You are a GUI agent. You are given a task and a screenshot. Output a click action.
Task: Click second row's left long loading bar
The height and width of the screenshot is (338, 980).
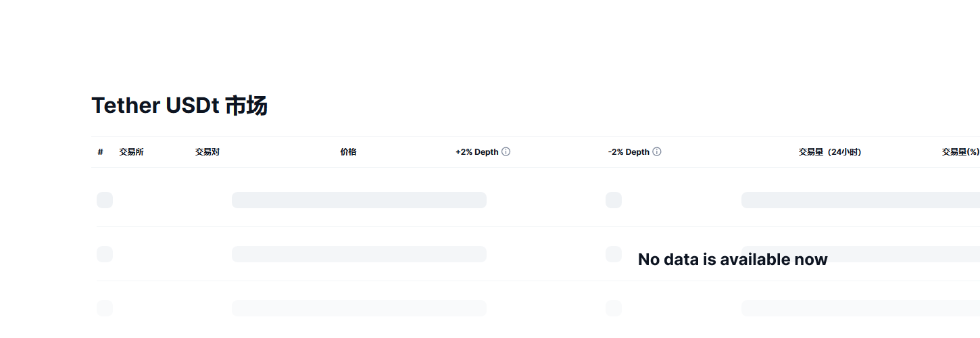coord(359,254)
